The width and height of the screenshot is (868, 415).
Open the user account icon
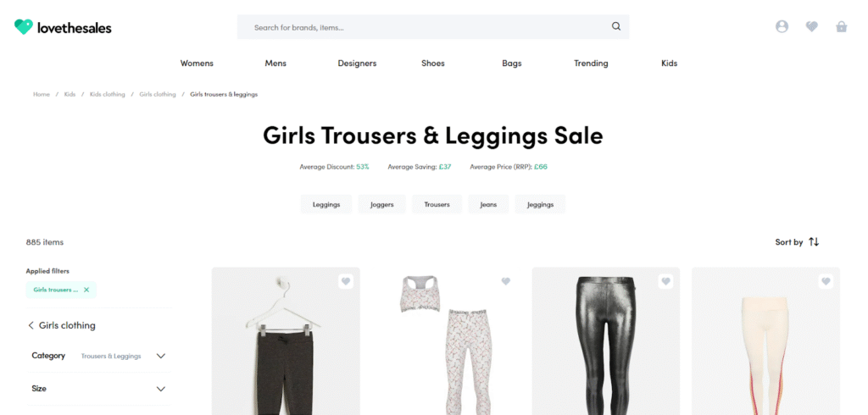tap(782, 26)
